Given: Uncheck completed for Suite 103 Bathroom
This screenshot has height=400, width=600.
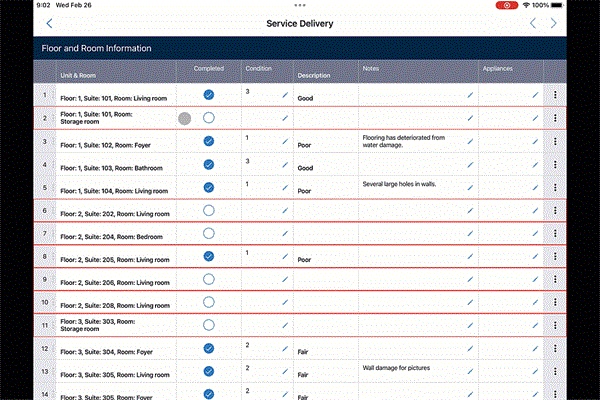Looking at the screenshot, I should [x=209, y=165].
